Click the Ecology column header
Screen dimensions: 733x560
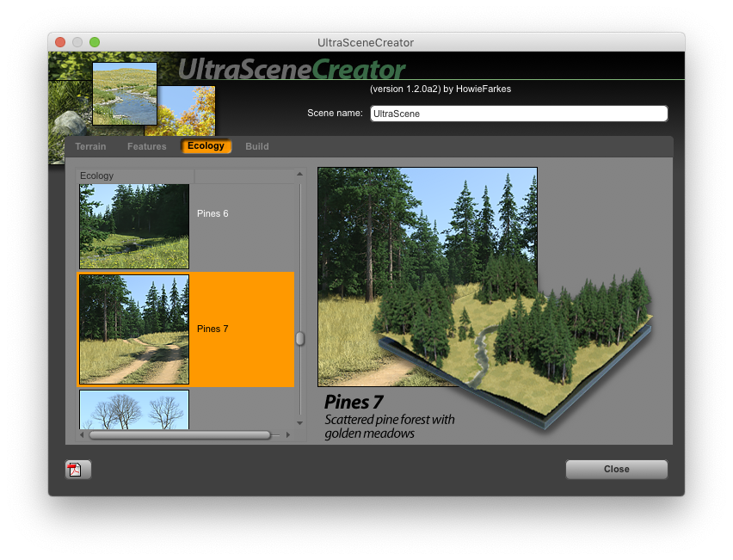(135, 175)
